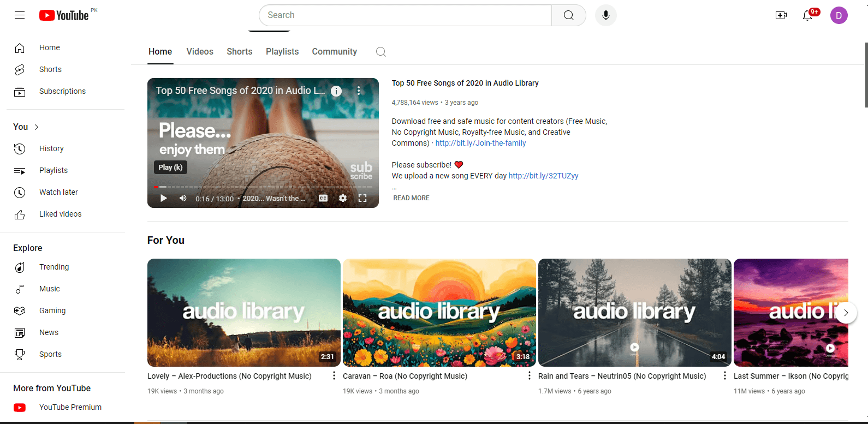Click the 'For You' section heading

[166, 241]
